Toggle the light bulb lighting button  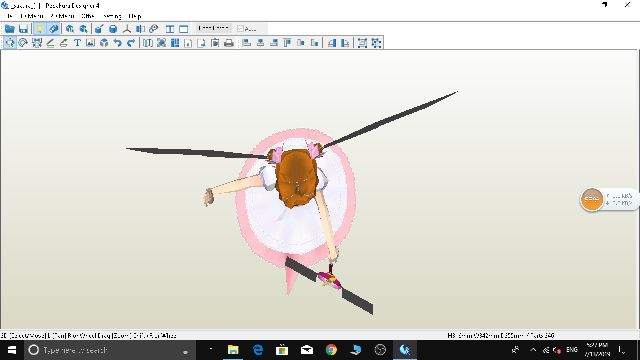[x=40, y=29]
